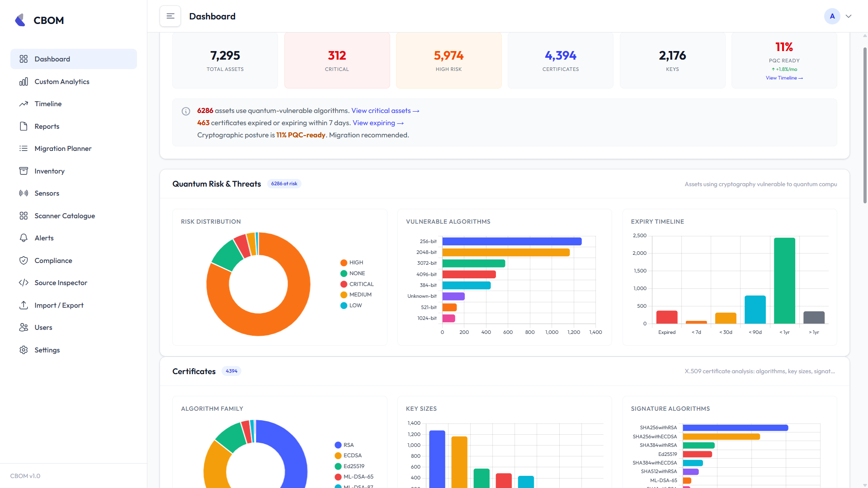Click the 7,295 Total Assets card
This screenshot has width=868, height=488.
coord(225,60)
